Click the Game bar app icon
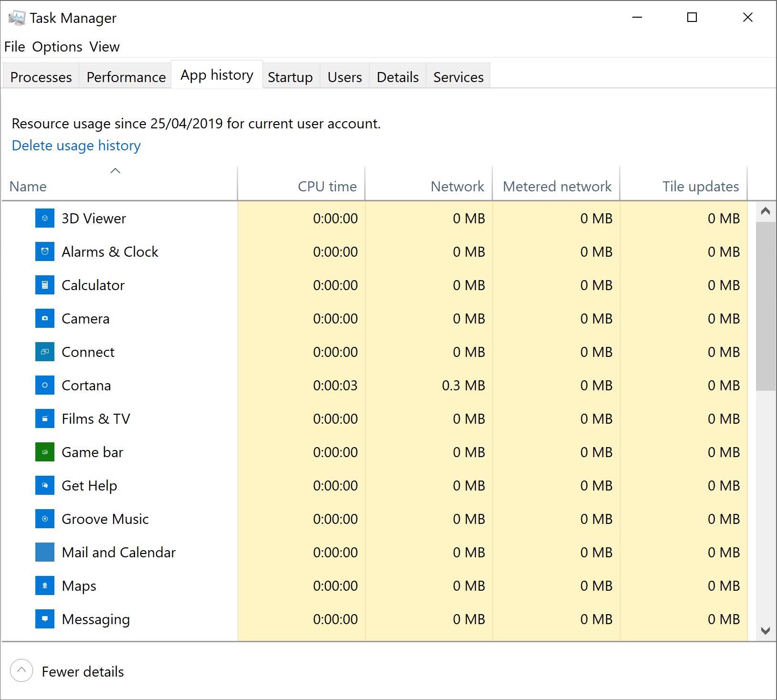Image resolution: width=777 pixels, height=700 pixels. [x=45, y=452]
